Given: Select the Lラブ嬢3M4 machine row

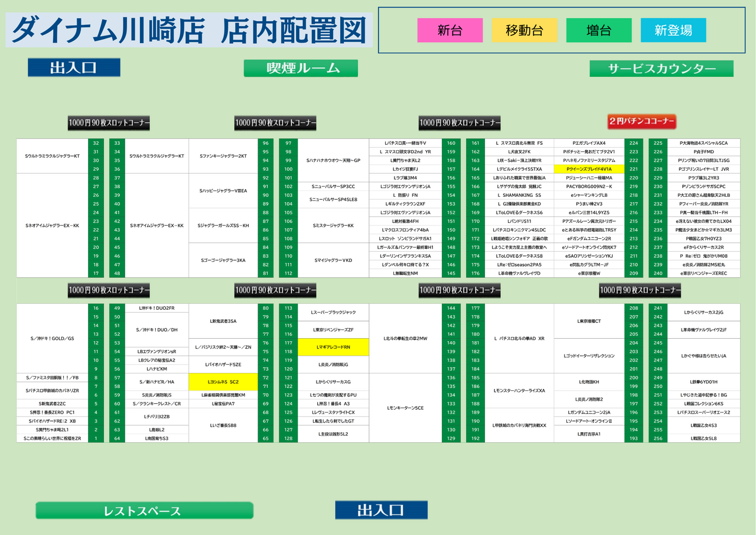Looking at the screenshot, I should point(405,178).
